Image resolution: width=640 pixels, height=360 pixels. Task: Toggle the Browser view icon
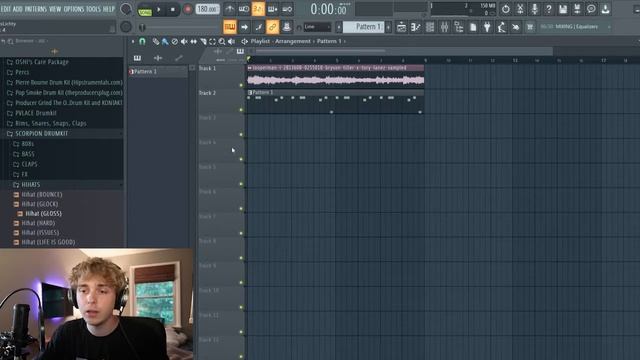[458, 27]
